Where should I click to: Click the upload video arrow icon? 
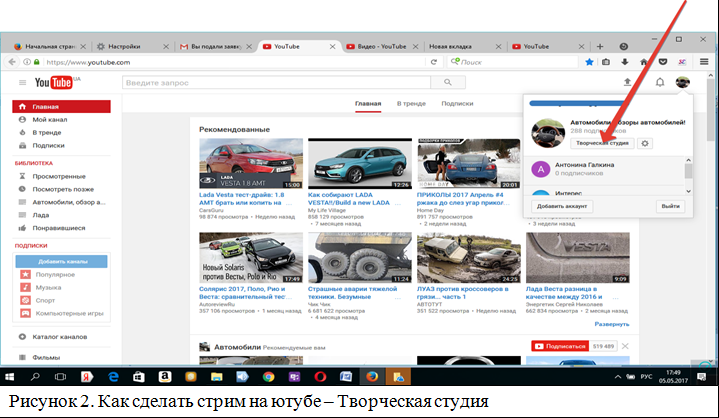(x=627, y=82)
